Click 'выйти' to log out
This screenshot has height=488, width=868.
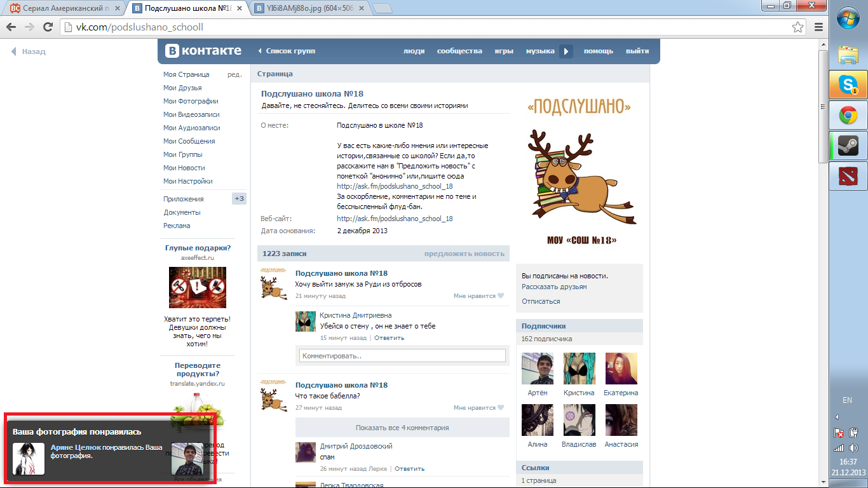click(637, 51)
